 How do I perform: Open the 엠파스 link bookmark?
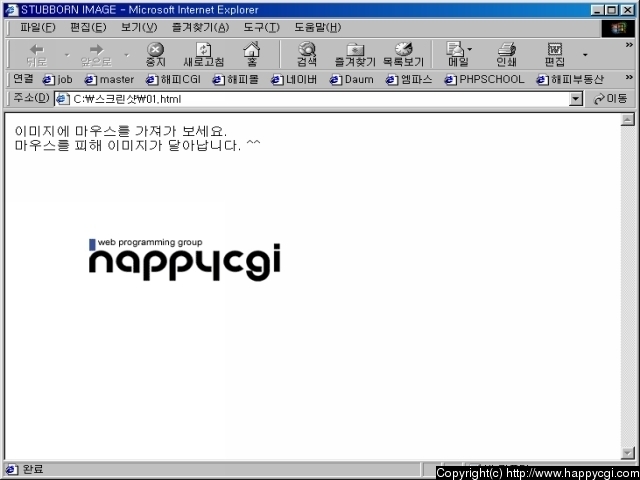pyautogui.click(x=409, y=79)
